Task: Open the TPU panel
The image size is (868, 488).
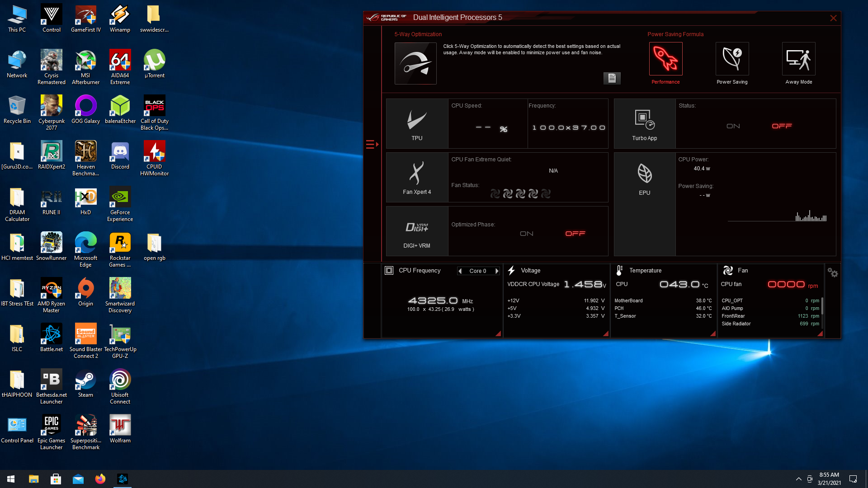Action: pos(417,123)
